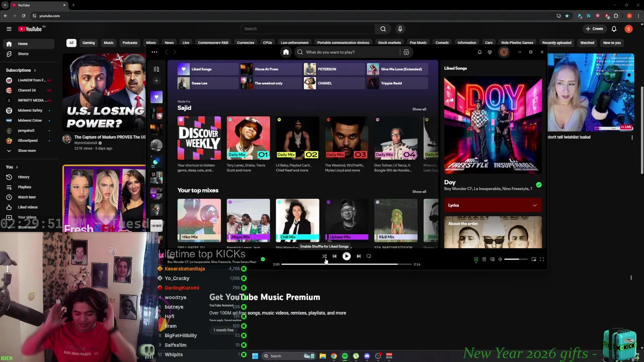644x362 pixels.
Task: Open the YouTube hamburger guide menu
Action: coord(9,29)
